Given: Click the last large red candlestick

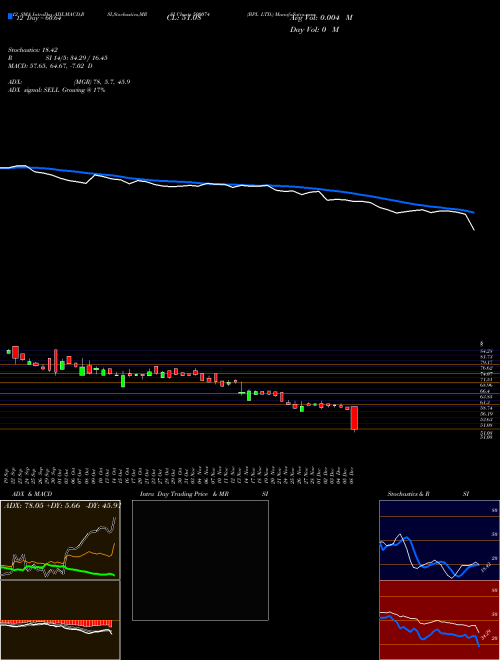Looking at the screenshot, I should coord(354,418).
